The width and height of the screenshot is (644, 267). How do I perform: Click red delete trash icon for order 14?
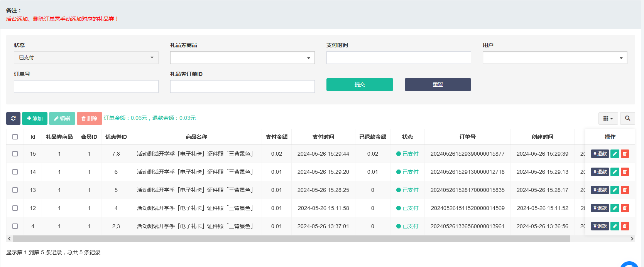[x=625, y=172]
